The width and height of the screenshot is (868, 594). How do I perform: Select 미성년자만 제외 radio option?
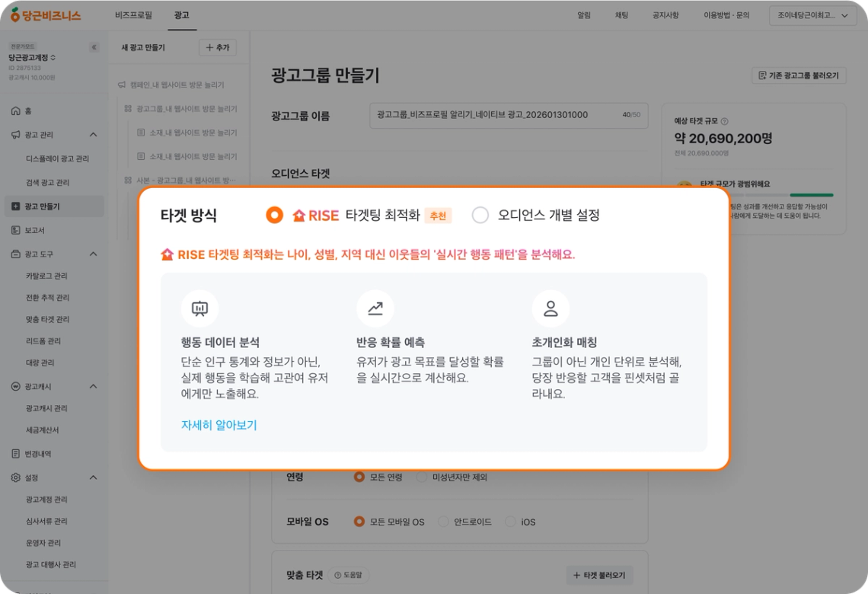[x=422, y=477]
